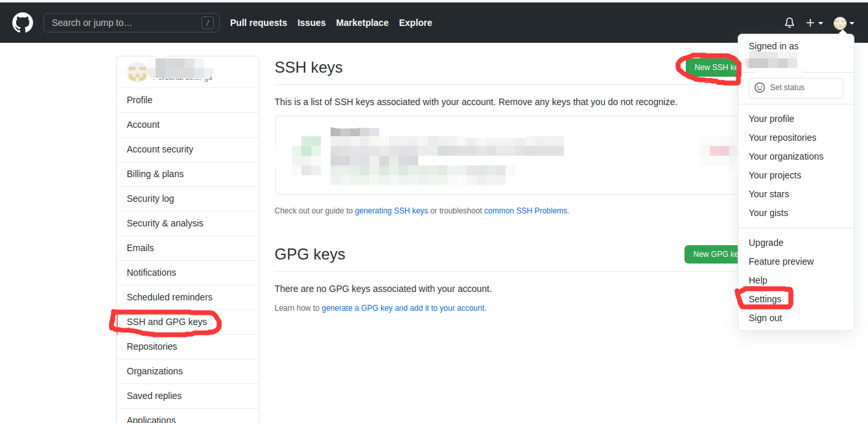Open Pull requests from the top menu

[258, 22]
